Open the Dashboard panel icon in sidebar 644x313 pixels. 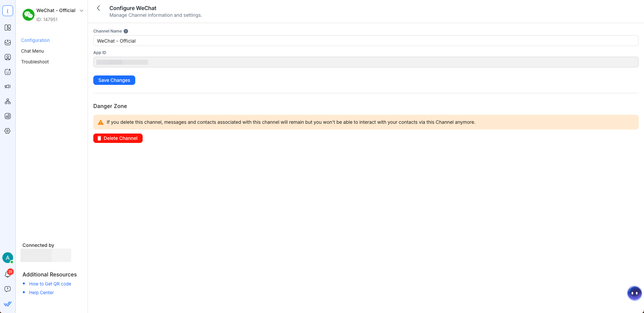click(x=8, y=28)
